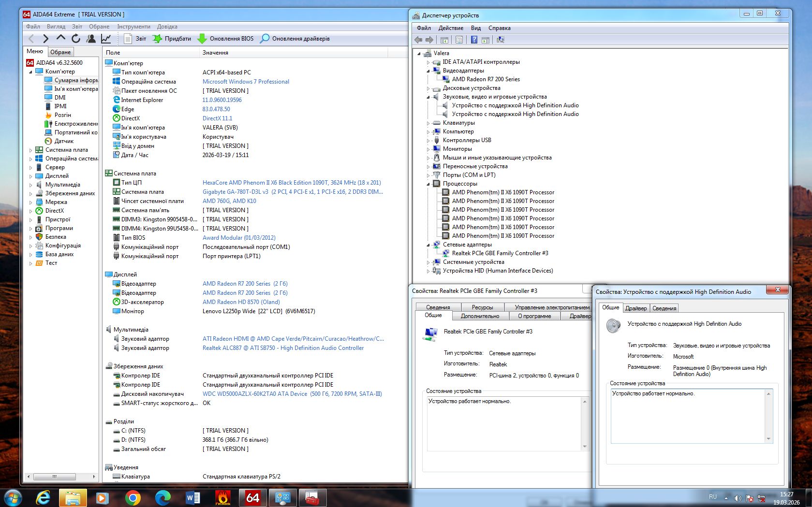The image size is (812, 507).
Task: Click the AIDA64 taskbar icon
Action: (253, 497)
